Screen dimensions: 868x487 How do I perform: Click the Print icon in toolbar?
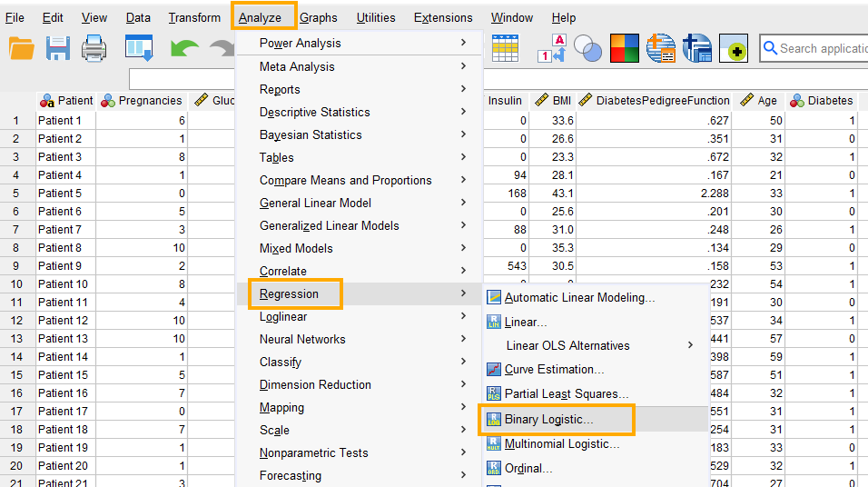coord(94,48)
